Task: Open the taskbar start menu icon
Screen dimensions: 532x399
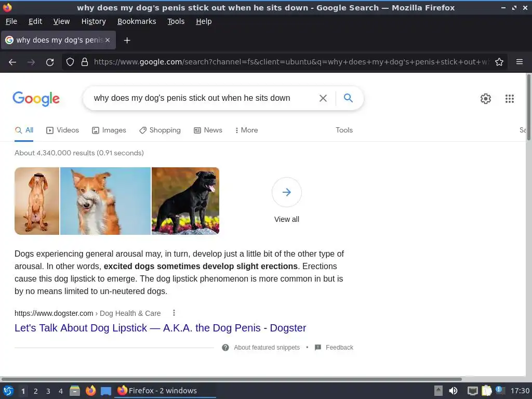Action: click(x=8, y=391)
